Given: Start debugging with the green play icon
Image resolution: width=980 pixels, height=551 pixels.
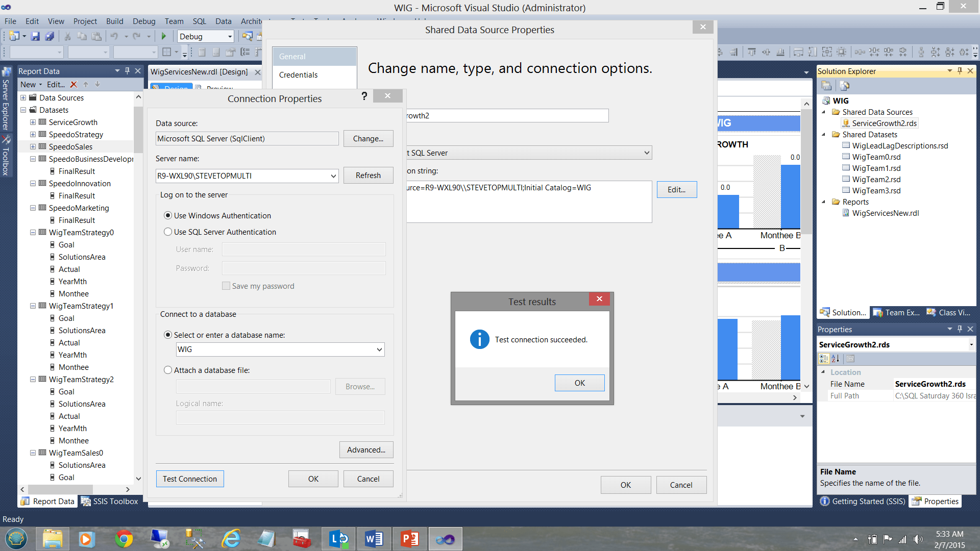Looking at the screenshot, I should click(x=164, y=36).
